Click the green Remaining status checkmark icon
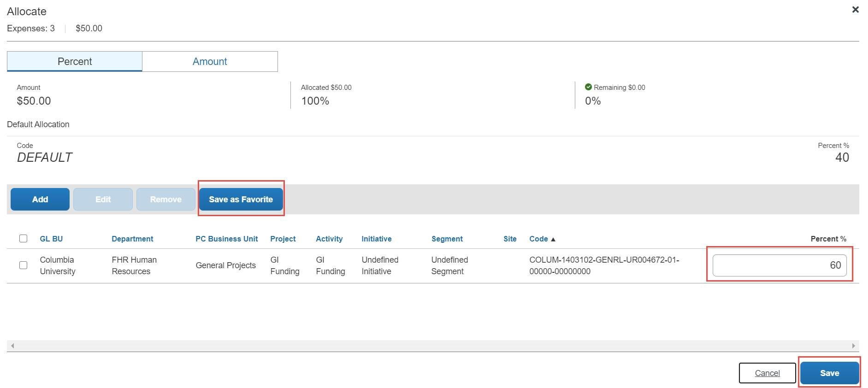868x388 pixels. tap(588, 87)
